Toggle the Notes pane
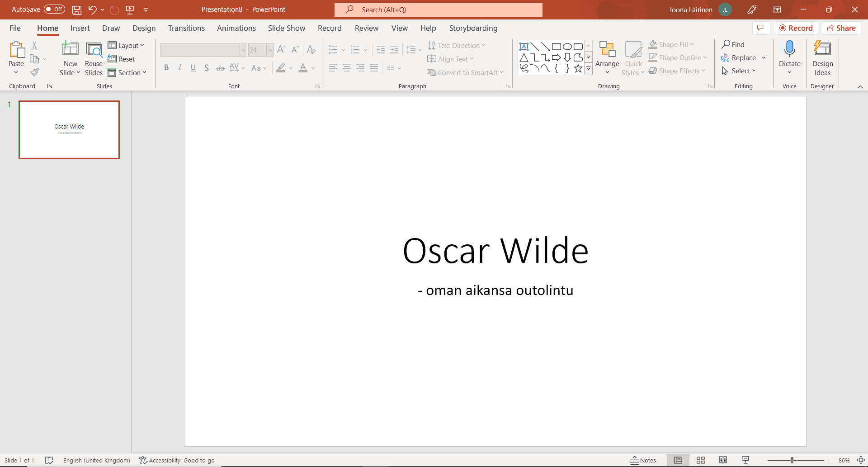 coord(643,460)
